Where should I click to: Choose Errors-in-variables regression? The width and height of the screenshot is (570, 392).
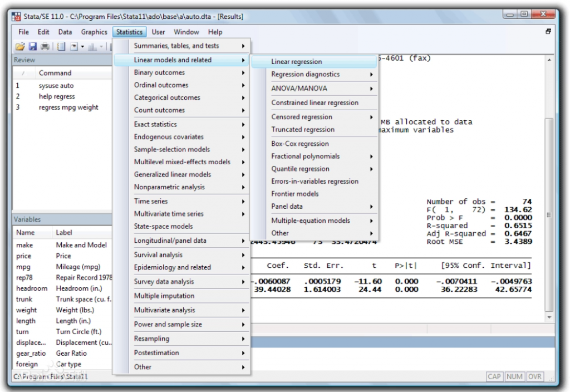click(314, 182)
